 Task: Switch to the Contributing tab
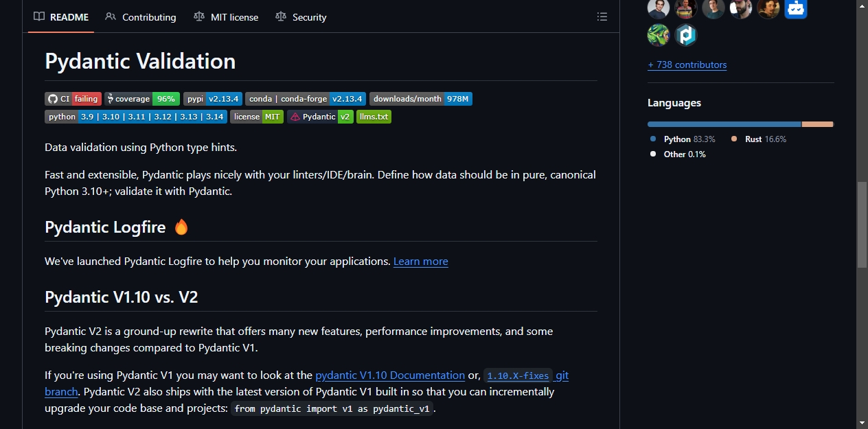[x=141, y=17]
